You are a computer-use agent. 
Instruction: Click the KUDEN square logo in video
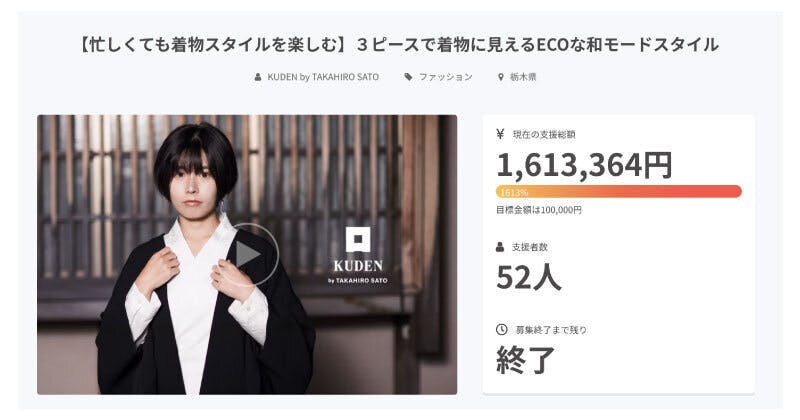pyautogui.click(x=358, y=239)
